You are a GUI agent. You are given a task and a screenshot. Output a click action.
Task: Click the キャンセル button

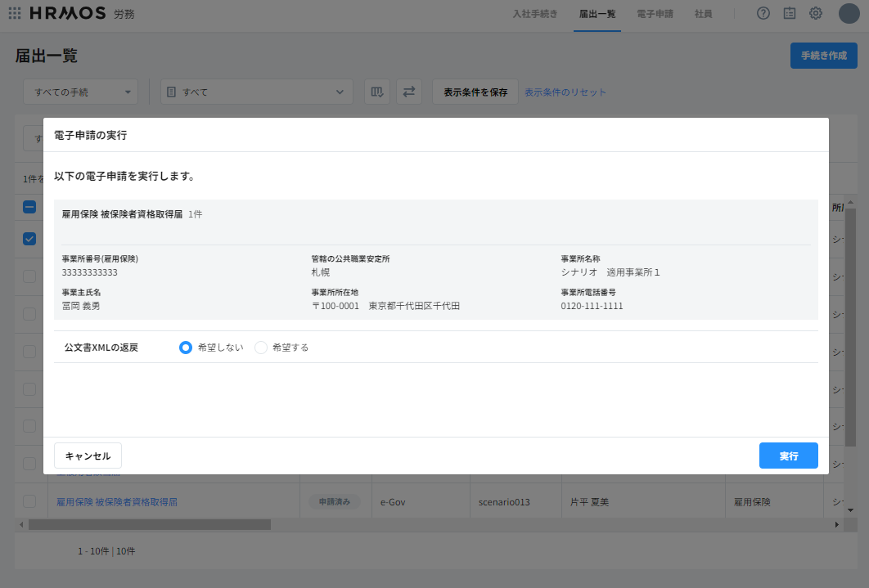(x=88, y=456)
